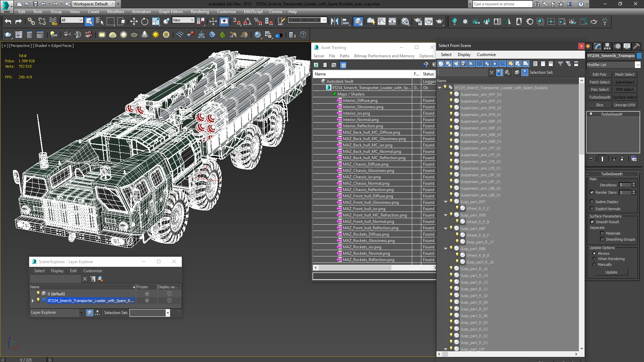Refresh the Asset Tracking list

tap(316, 65)
